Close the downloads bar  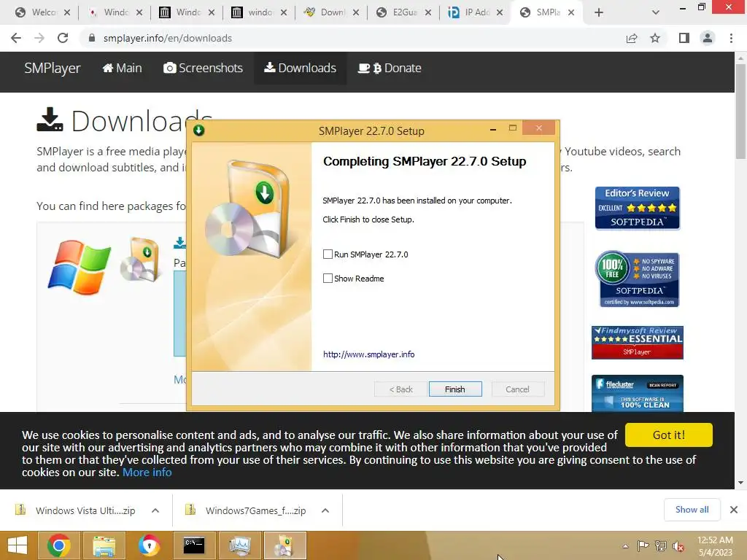(x=734, y=510)
